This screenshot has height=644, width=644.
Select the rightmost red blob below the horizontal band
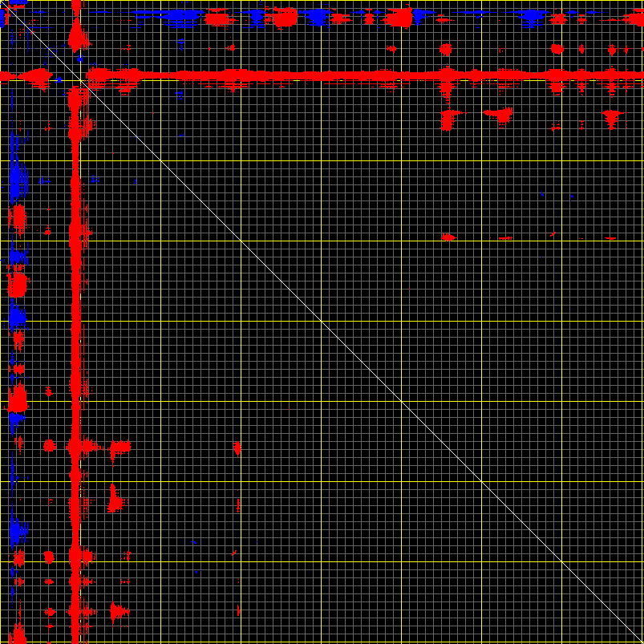coord(612,118)
